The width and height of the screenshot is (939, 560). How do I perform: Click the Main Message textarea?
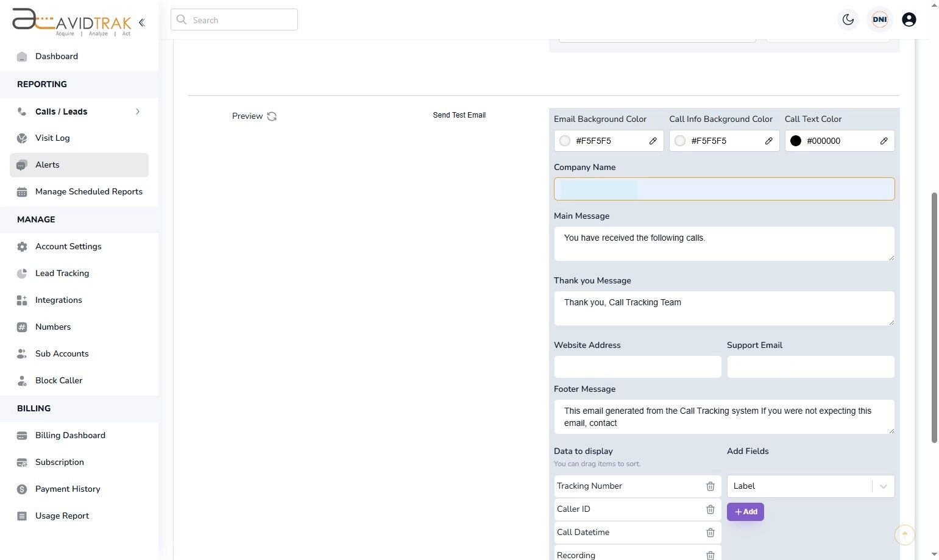(x=724, y=244)
